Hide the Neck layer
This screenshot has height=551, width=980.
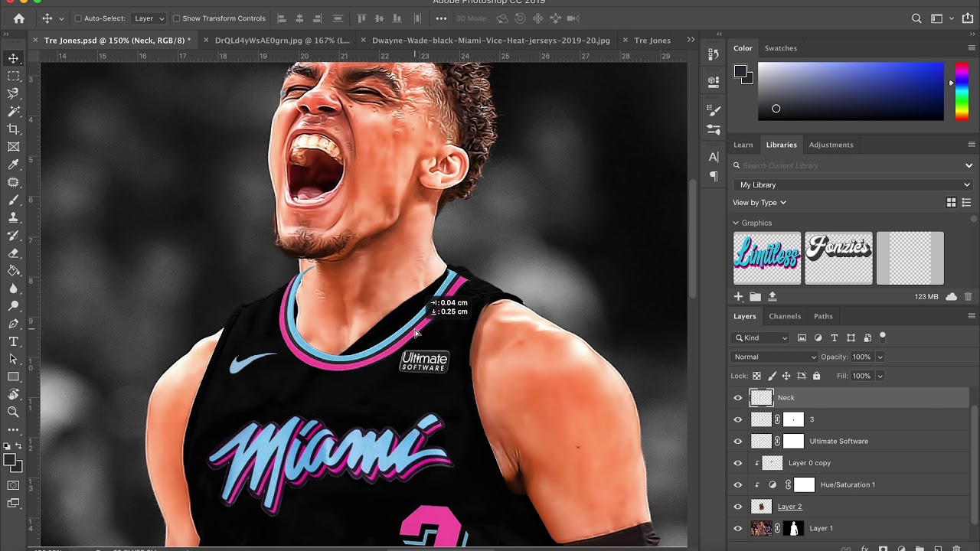coord(738,398)
